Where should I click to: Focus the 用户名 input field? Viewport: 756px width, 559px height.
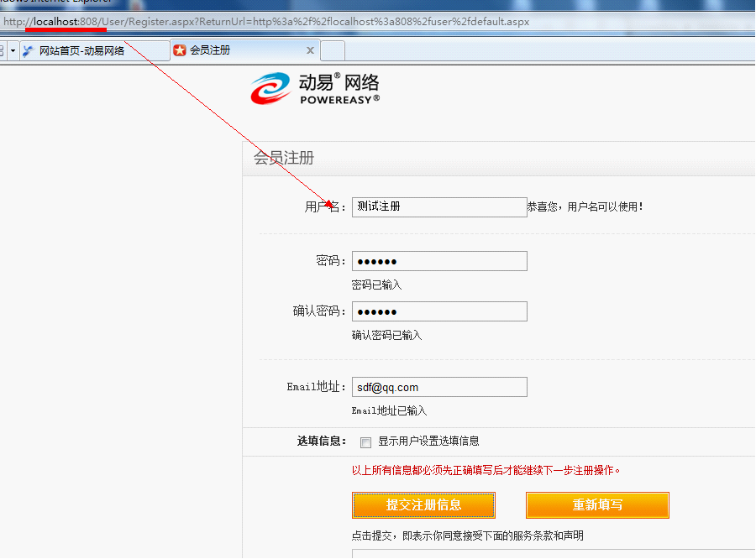coord(438,206)
